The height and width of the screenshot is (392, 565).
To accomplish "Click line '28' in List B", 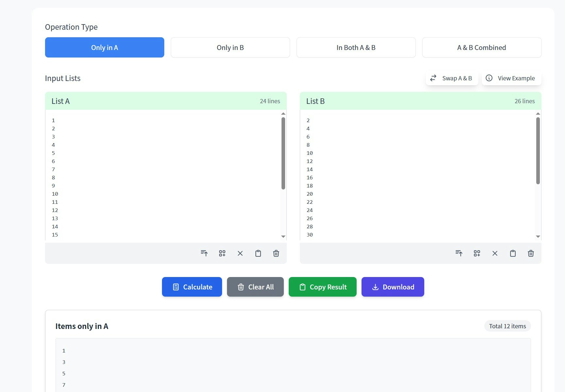I will click(x=310, y=226).
